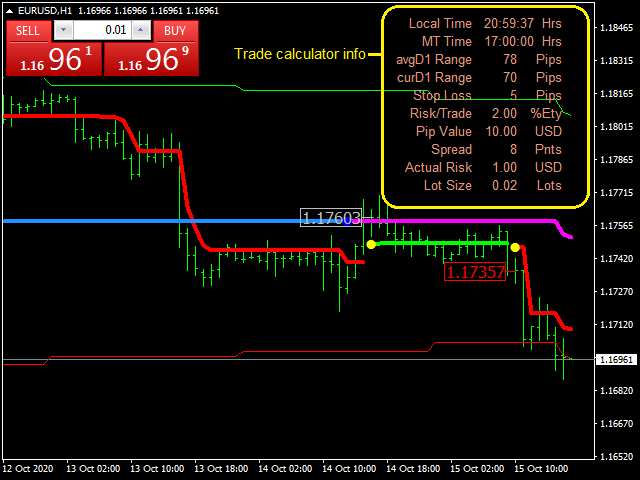The image size is (640, 480).
Task: Click the avgD1 Range value 78
Action: pos(510,60)
